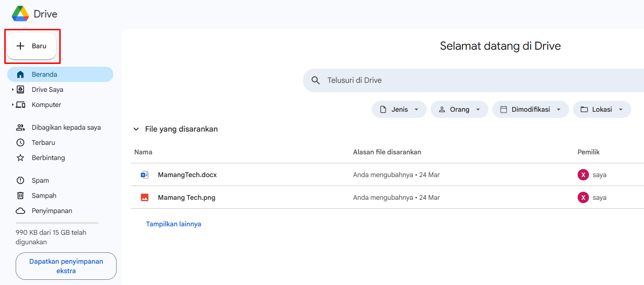
Task: Click the file icon in Jenis filter
Action: click(383, 109)
